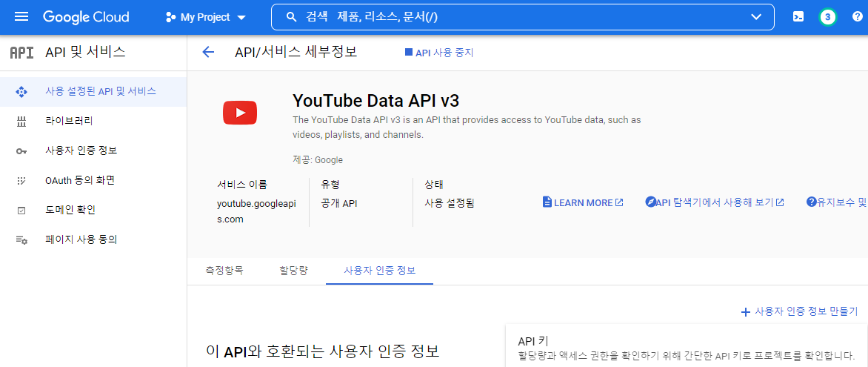Click the library grid icon
The image size is (868, 367).
click(x=21, y=122)
